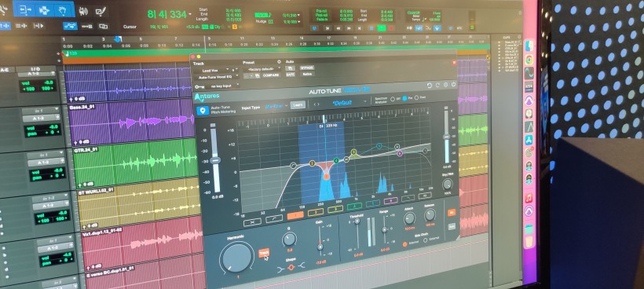This screenshot has height=289, width=644.
Task: Select the Scrubber speaker tool
Action: point(83,11)
